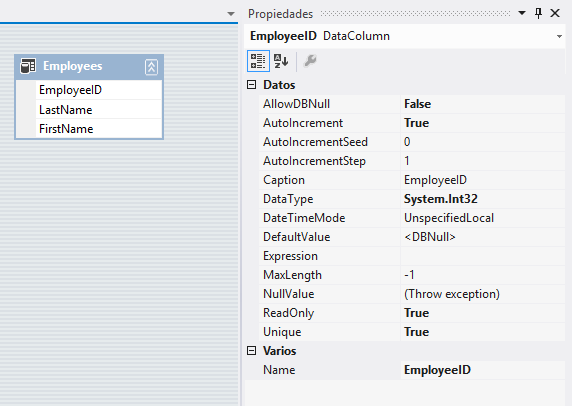The height and width of the screenshot is (406, 572).
Task: Open Propiedades window position menu arrow
Action: click(522, 13)
